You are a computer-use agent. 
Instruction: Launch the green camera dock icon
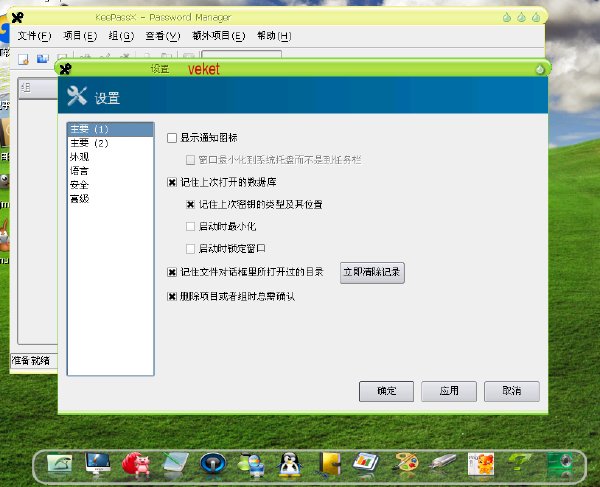pyautogui.click(x=559, y=464)
